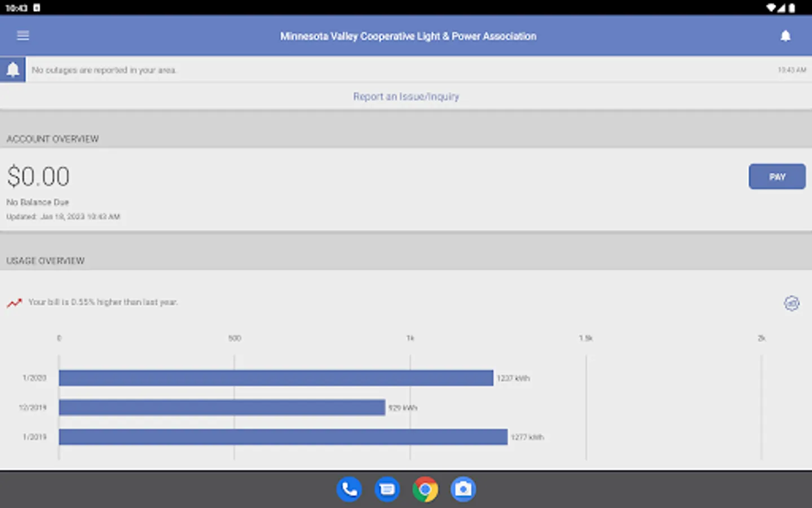Tap the $0.00 balance amount
812x508 pixels.
click(x=38, y=177)
